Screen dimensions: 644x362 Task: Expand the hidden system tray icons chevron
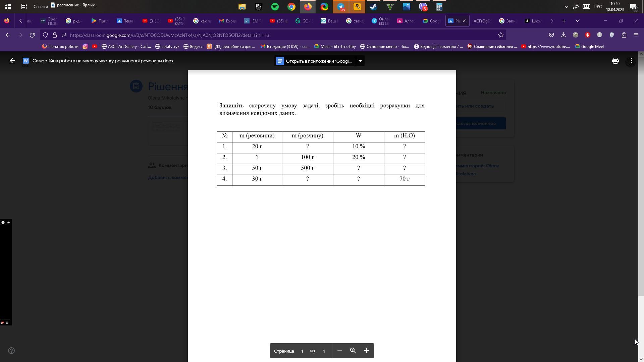(x=566, y=7)
